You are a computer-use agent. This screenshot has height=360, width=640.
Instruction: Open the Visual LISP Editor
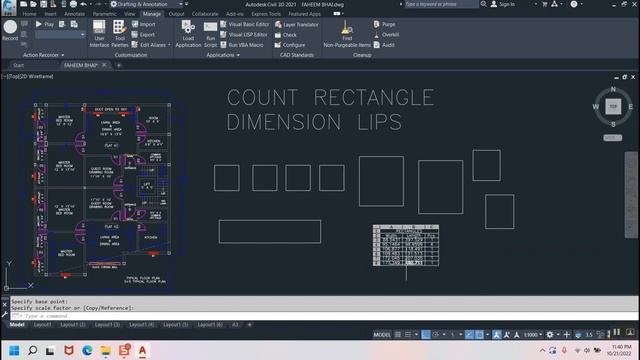click(x=244, y=35)
